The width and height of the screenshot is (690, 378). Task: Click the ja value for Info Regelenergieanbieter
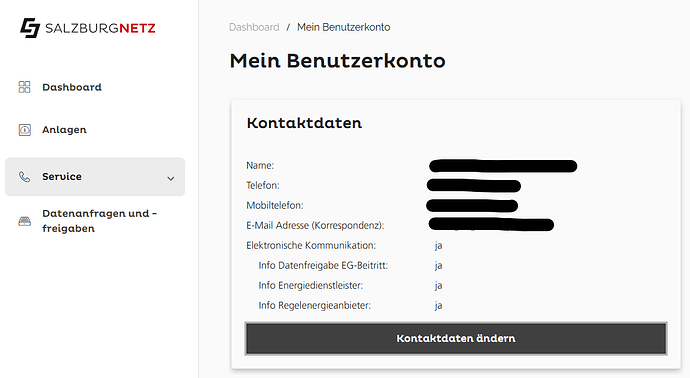438,306
